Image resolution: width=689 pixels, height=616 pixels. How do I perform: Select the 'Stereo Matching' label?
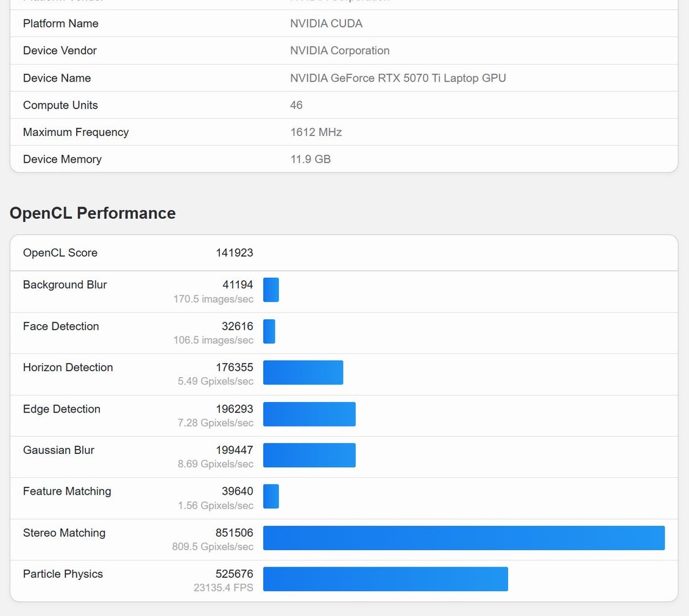click(64, 533)
